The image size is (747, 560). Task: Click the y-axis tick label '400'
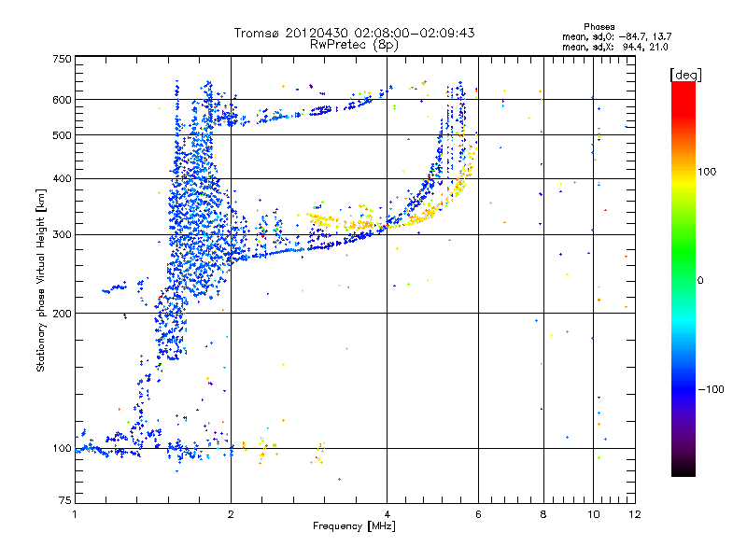point(62,178)
